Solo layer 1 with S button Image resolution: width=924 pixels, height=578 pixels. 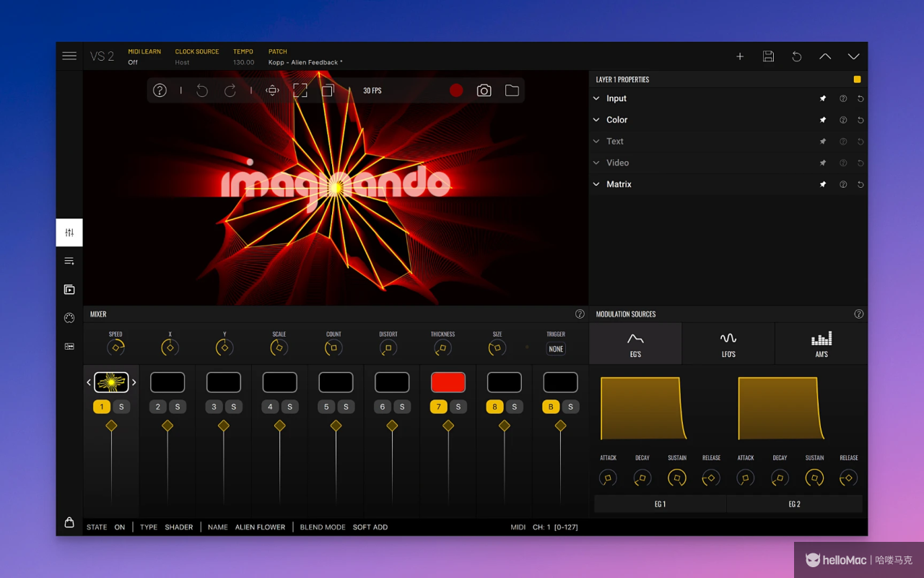[121, 407]
